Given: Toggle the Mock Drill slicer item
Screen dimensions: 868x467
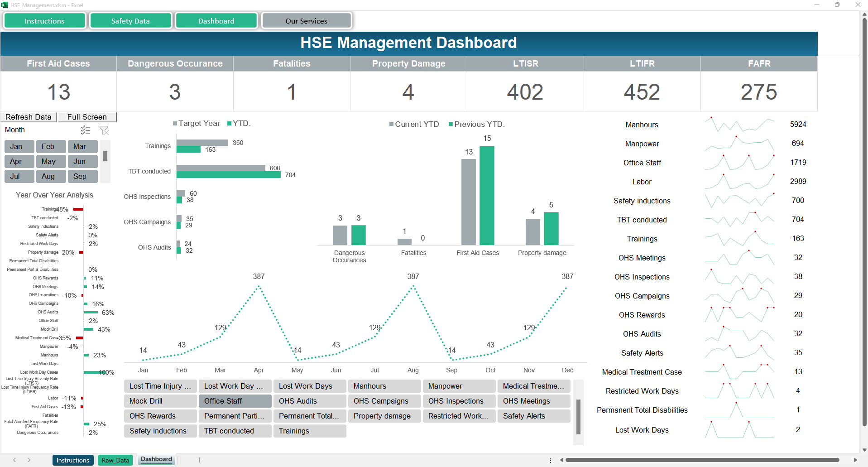Looking at the screenshot, I should (160, 401).
